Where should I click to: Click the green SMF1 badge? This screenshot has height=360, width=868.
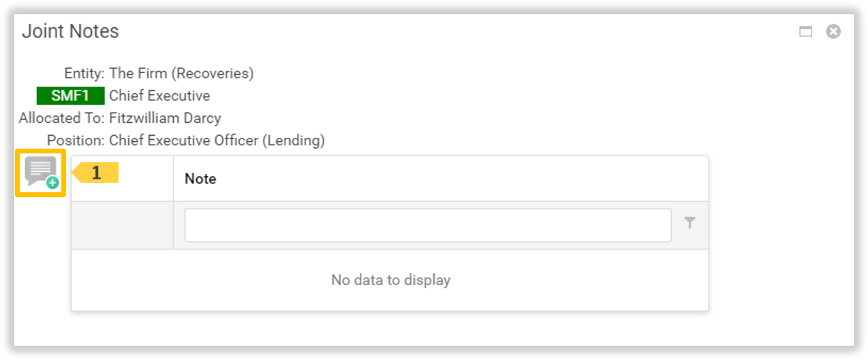tap(71, 95)
